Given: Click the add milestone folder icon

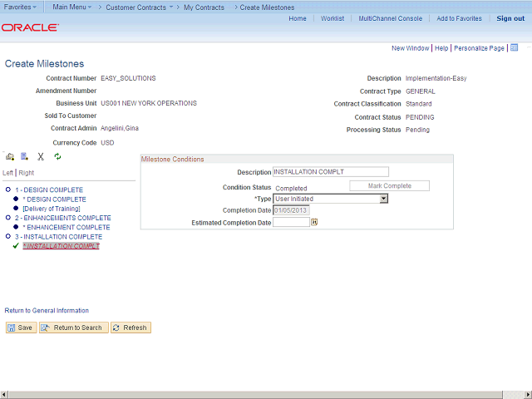Looking at the screenshot, I should (10, 156).
